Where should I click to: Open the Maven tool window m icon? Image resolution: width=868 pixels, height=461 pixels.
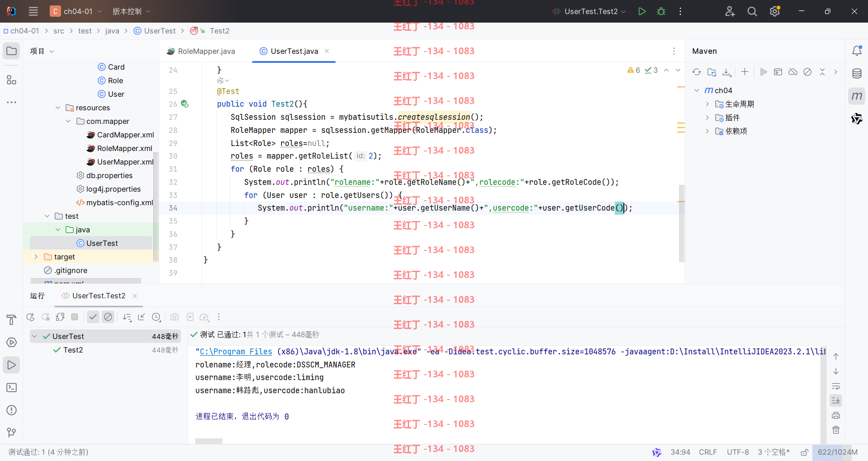tap(857, 96)
